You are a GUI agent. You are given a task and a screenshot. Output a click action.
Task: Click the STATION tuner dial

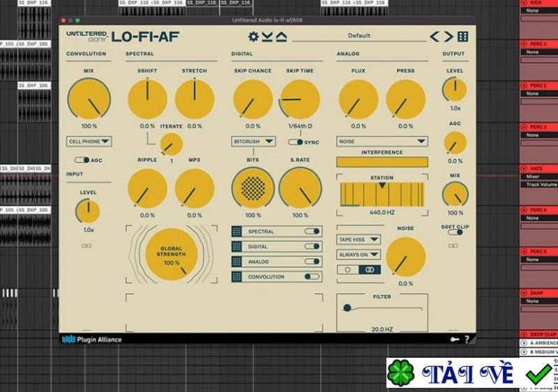click(x=382, y=194)
